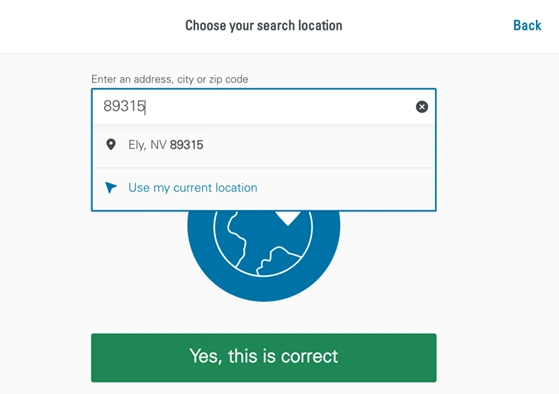The height and width of the screenshot is (394, 559).
Task: Select the Ely, NV 89315 suggestion
Action: tap(264, 145)
